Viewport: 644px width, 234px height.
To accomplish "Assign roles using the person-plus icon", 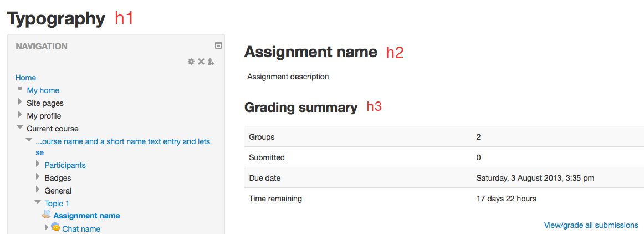I will click(211, 62).
